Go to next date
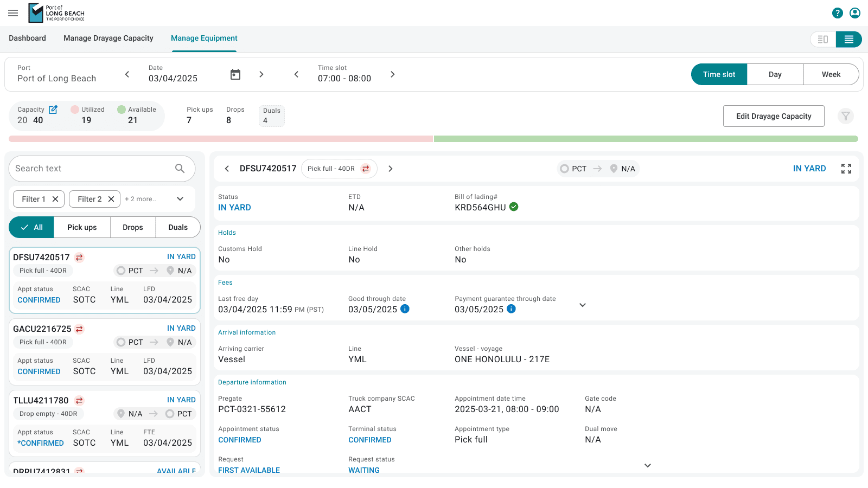The image size is (868, 488). point(261,74)
